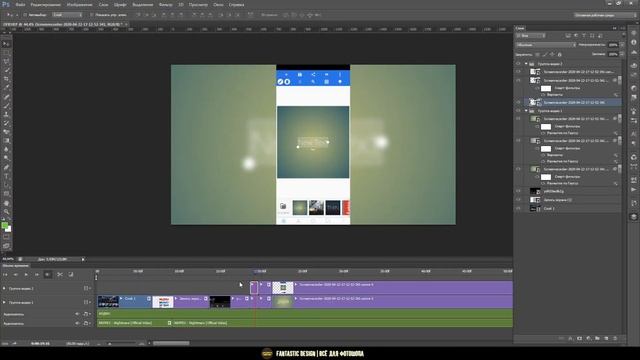Viewport: 640px width, 360px height.
Task: Open the Layers panel flyout menu
Action: tap(622, 28)
